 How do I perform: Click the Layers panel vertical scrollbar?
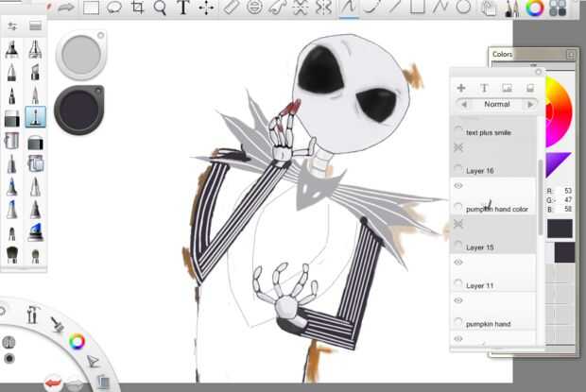[x=540, y=197]
